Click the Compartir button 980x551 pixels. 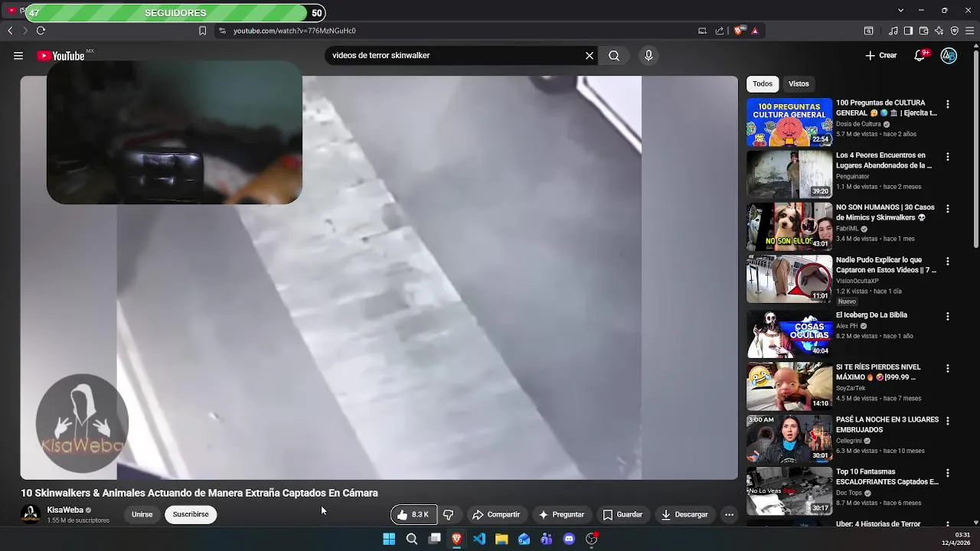tap(496, 514)
